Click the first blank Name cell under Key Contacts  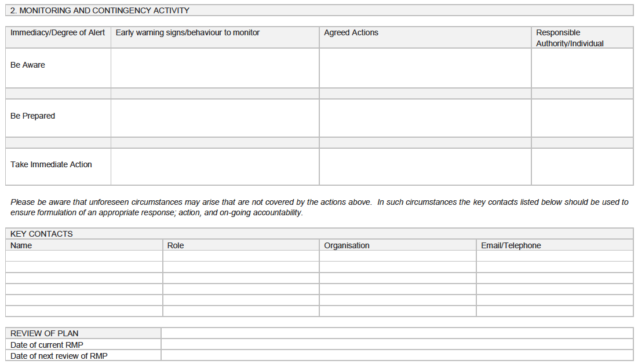pos(84,256)
